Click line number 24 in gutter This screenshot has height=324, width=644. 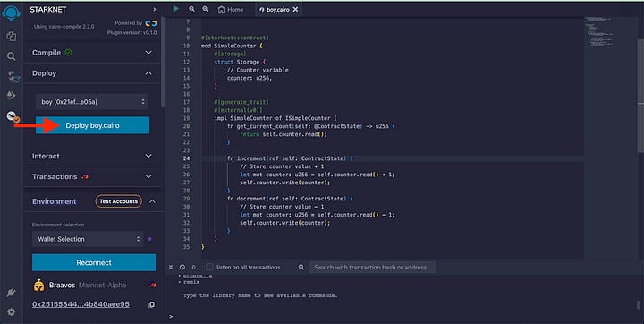click(x=186, y=158)
